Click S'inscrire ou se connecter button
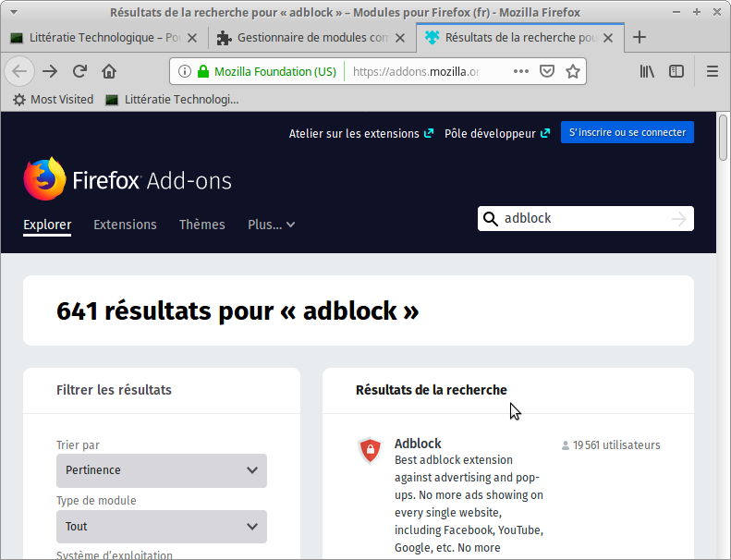731x560 pixels. (627, 132)
